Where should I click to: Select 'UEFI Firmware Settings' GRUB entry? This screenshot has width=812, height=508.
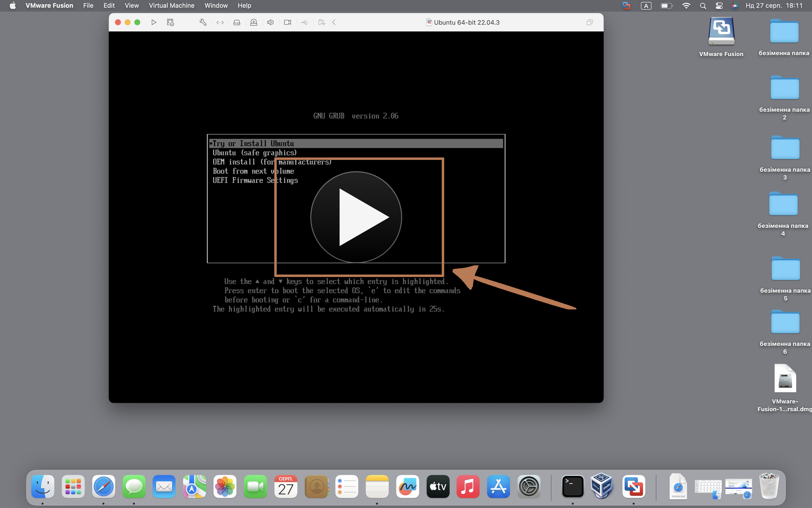tap(255, 180)
